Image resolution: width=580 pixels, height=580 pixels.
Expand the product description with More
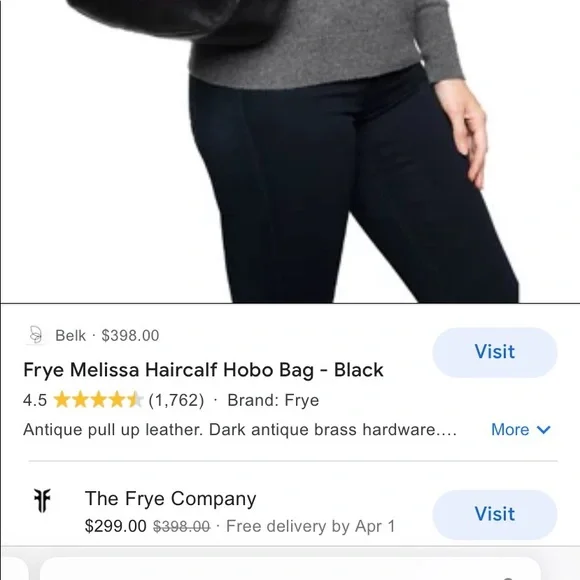[521, 429]
